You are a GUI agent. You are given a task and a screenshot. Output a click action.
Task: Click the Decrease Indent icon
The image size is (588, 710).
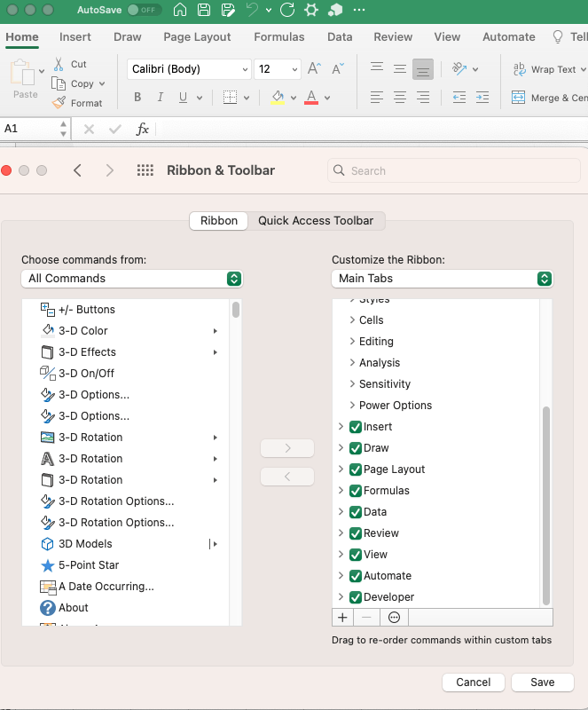point(459,97)
